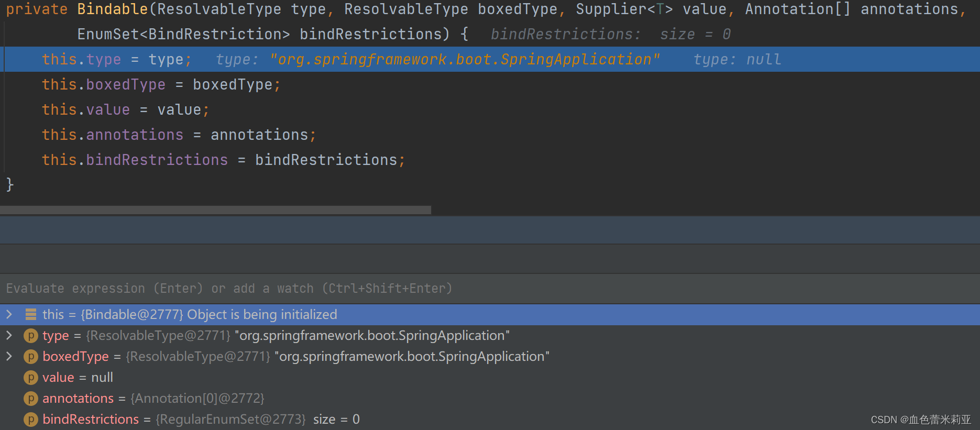Click inline hint 'type: null'
Image resolution: width=980 pixels, height=430 pixels.
tap(737, 59)
